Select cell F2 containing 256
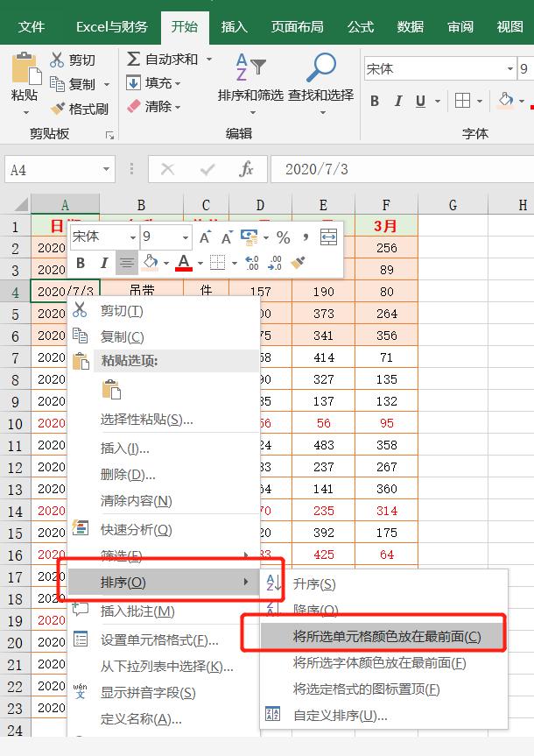The image size is (534, 756). 387,248
